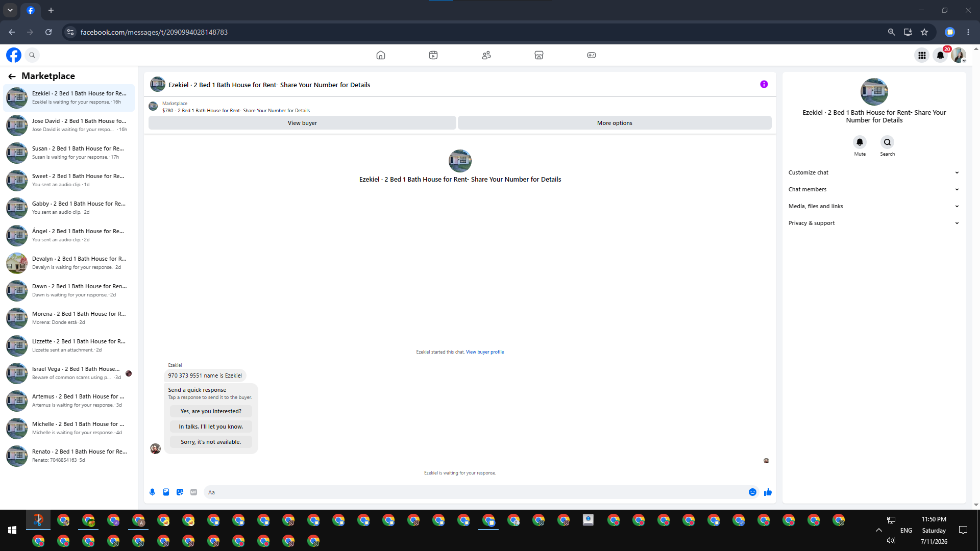Search in conversation icon
The width and height of the screenshot is (980, 551).
click(x=888, y=142)
